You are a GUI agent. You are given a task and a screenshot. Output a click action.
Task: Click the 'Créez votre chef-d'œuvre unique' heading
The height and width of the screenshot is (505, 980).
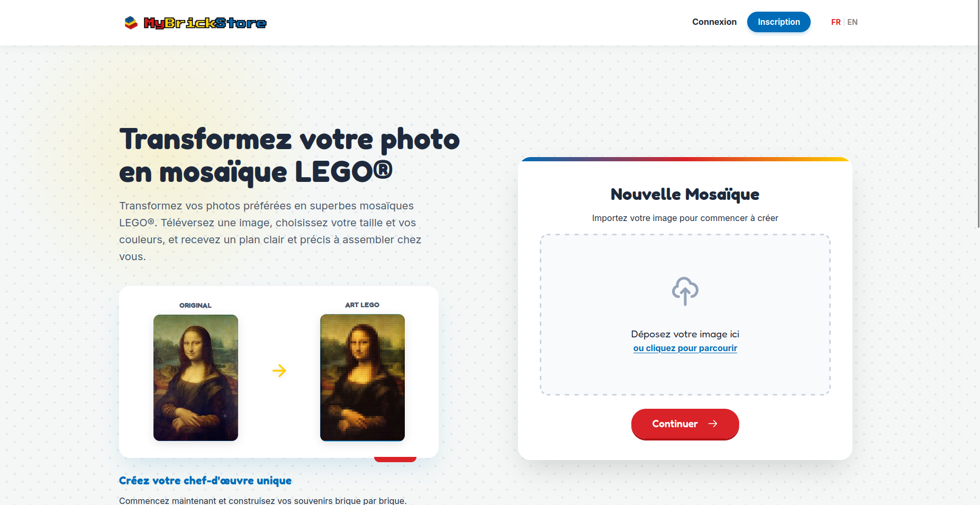(205, 481)
